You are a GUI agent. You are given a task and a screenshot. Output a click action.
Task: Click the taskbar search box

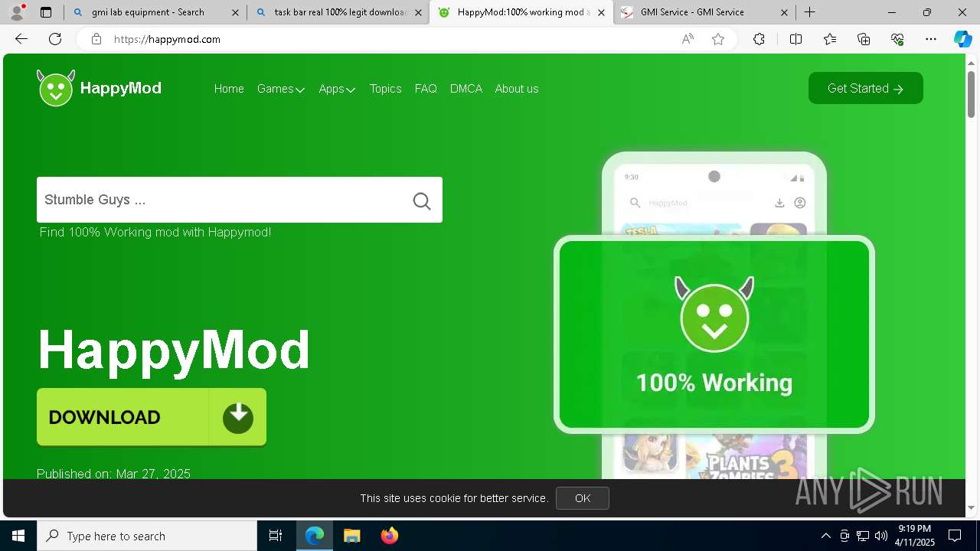coord(147,536)
